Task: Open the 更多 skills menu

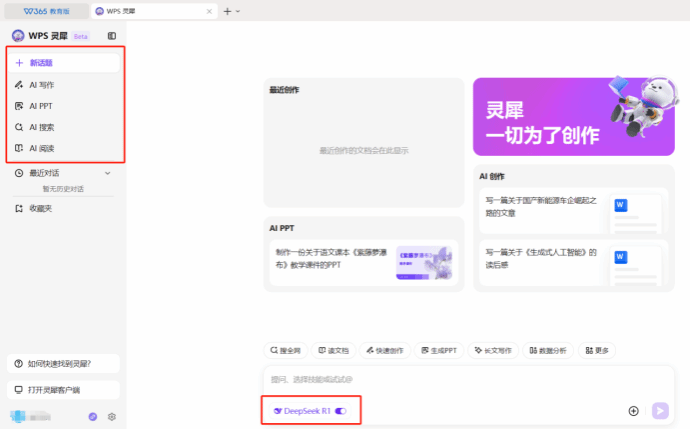Action: click(x=596, y=351)
